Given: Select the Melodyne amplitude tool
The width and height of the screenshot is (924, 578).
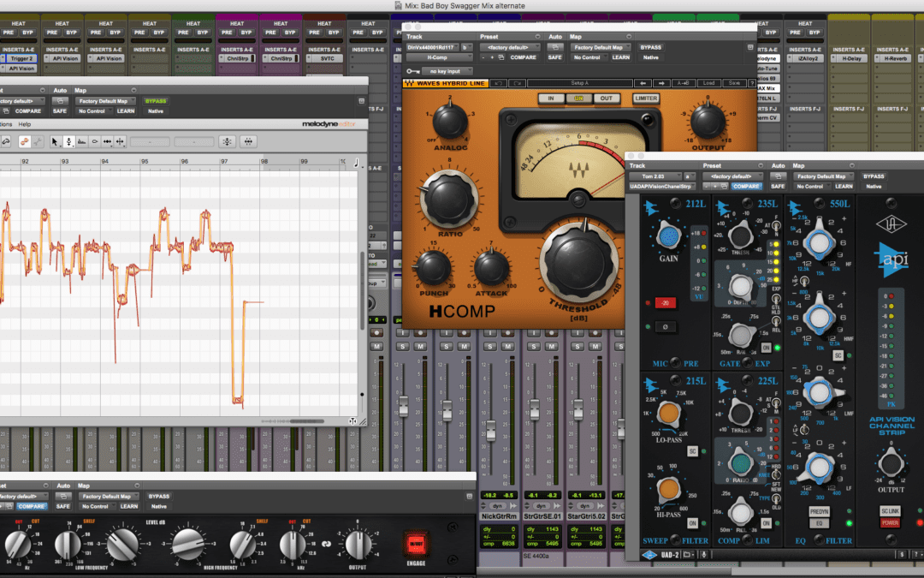Looking at the screenshot, I should (x=94, y=141).
